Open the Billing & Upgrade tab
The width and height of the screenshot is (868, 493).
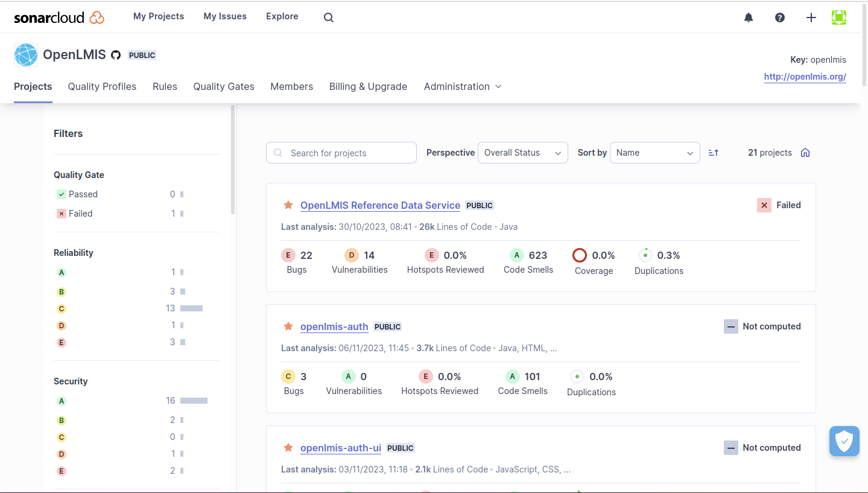pyautogui.click(x=368, y=86)
